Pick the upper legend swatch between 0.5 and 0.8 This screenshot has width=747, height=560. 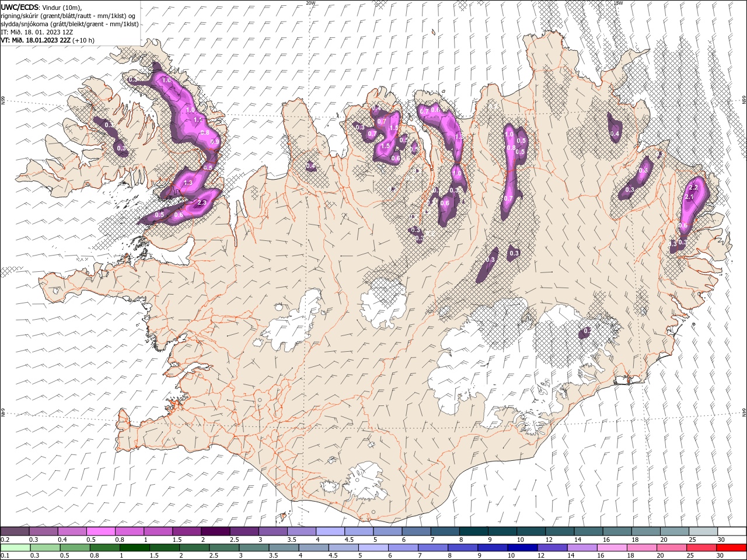(101, 531)
